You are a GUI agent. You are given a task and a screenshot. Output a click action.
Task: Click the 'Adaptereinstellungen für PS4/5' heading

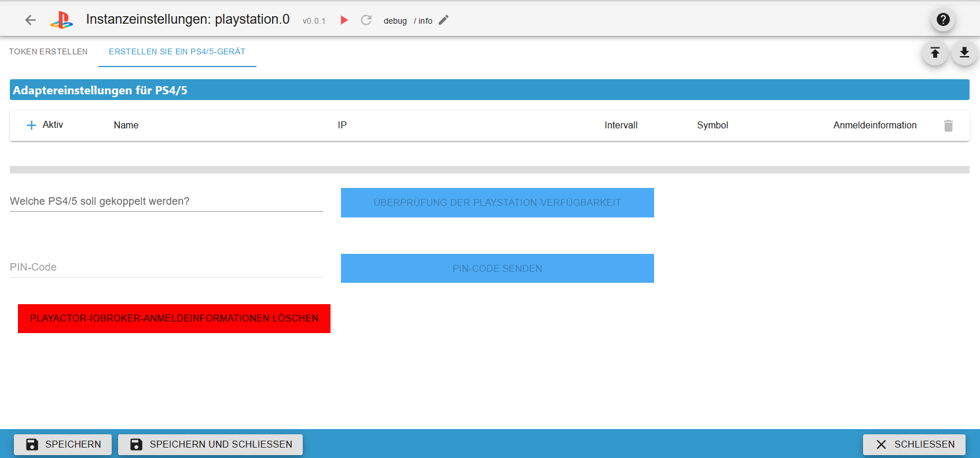click(x=100, y=90)
